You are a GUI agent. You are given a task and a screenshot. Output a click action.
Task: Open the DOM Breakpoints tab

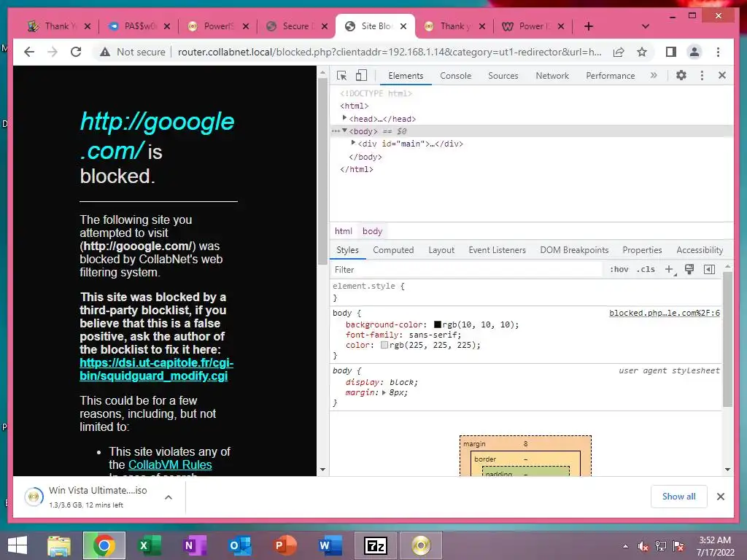574,250
